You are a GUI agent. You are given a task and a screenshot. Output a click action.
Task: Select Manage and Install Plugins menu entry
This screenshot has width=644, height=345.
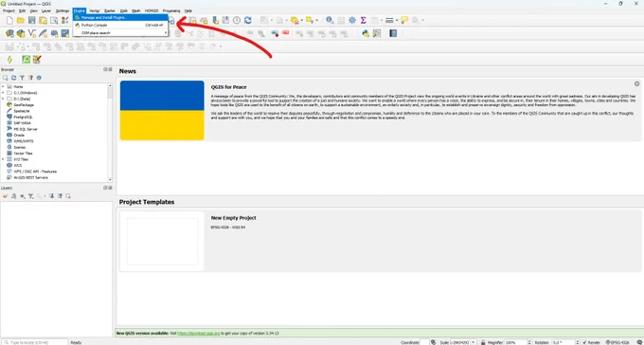(x=120, y=18)
